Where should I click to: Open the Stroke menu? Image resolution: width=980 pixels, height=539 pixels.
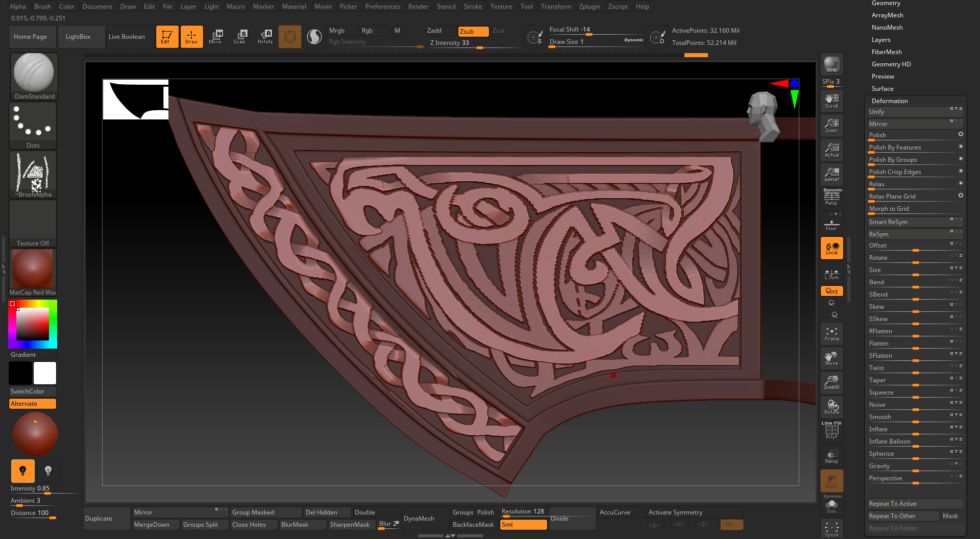click(472, 7)
